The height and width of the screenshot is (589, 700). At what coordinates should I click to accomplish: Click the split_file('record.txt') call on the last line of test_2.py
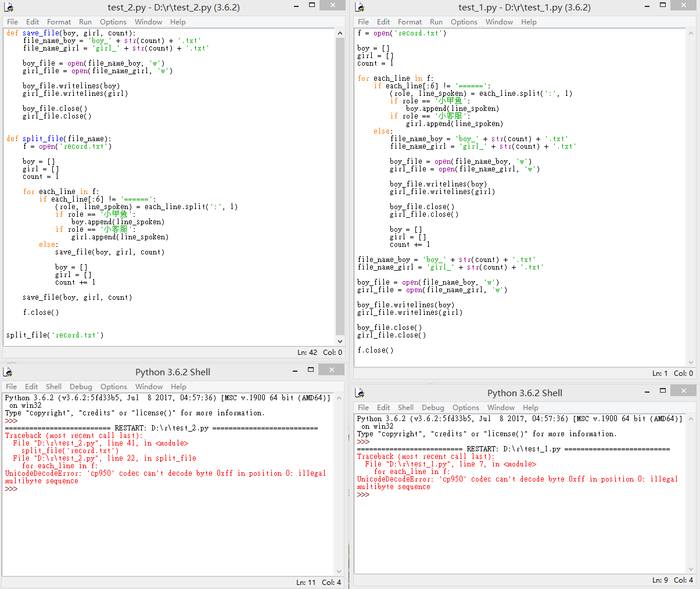(x=55, y=335)
